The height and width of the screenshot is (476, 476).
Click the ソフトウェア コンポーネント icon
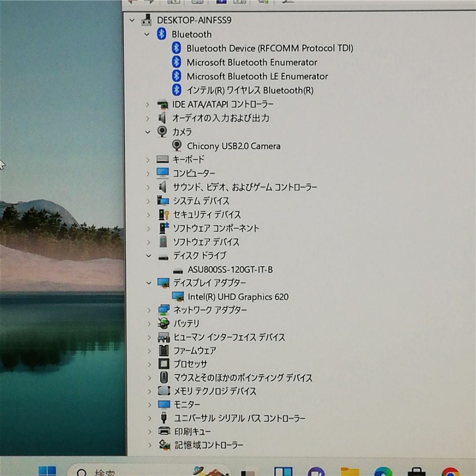click(164, 228)
